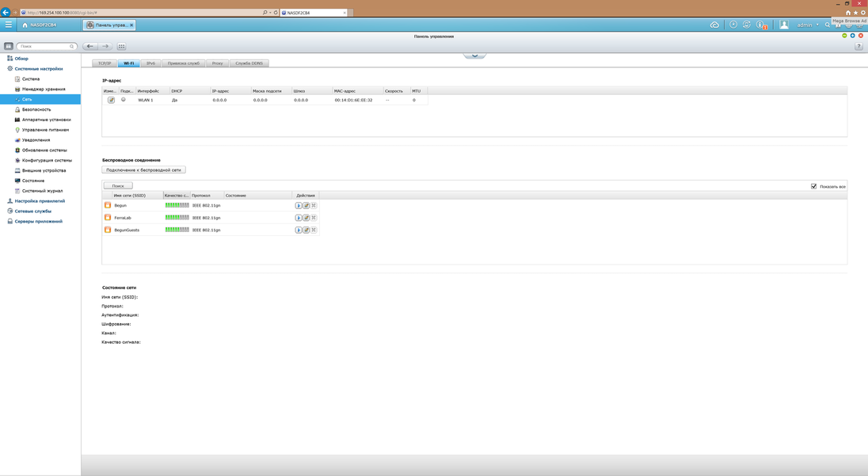Viewport: 868px width, 476px height.
Task: Open the grid view of all settings
Action: [121, 47]
